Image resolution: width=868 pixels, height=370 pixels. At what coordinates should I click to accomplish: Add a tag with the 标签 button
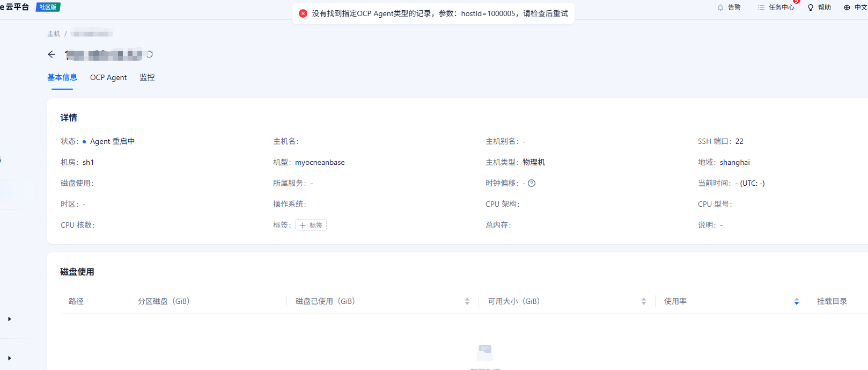coord(311,226)
